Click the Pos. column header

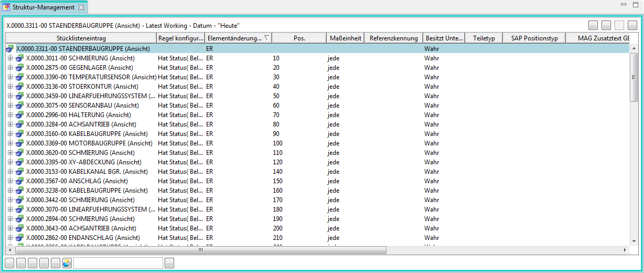pos(299,38)
